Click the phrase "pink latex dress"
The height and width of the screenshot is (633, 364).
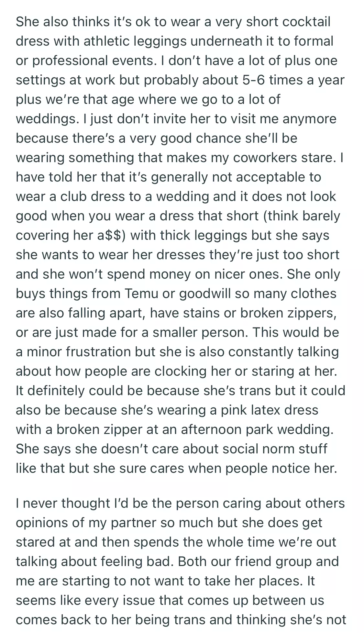point(270,410)
